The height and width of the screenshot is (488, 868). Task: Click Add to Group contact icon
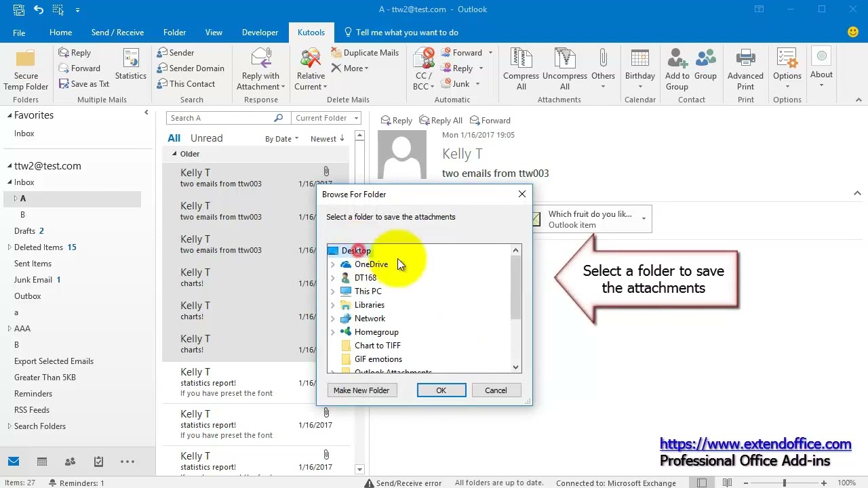pos(677,69)
